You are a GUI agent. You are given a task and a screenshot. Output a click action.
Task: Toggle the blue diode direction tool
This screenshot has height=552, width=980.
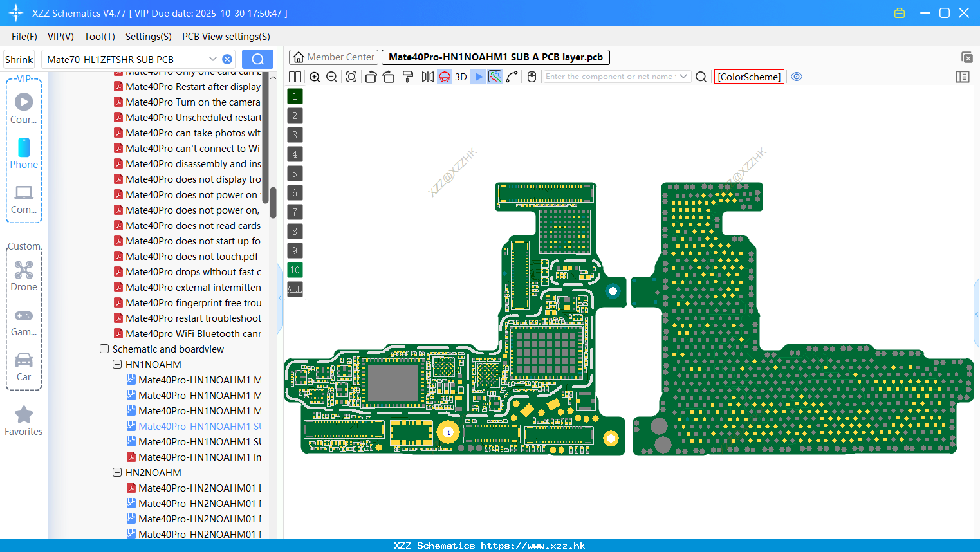477,77
